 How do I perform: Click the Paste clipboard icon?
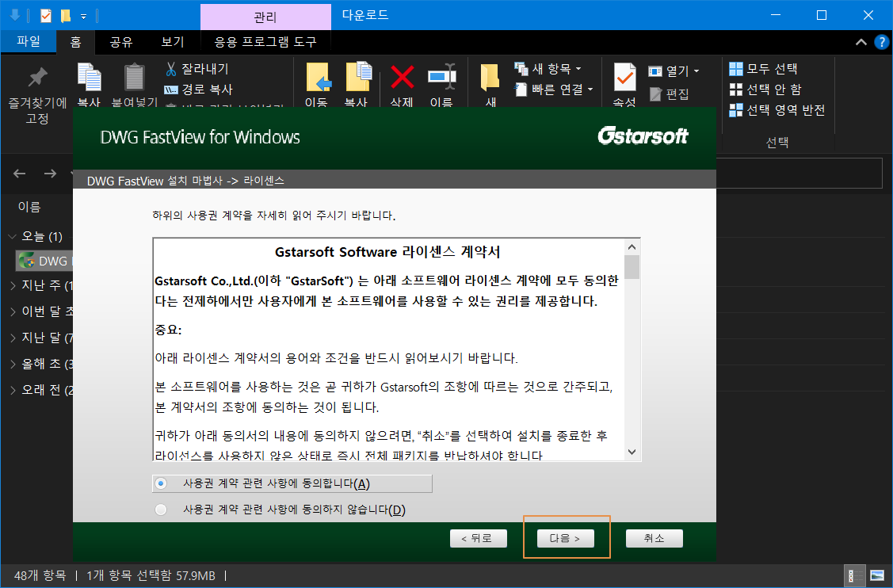tap(135, 77)
